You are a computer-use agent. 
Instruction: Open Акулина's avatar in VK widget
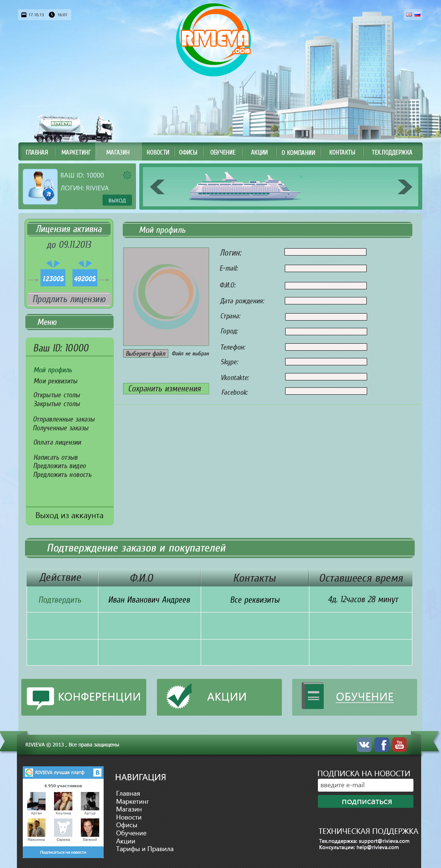click(63, 801)
